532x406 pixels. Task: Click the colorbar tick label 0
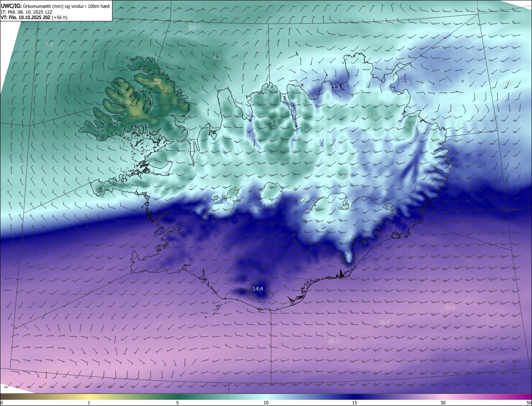coord(2,403)
